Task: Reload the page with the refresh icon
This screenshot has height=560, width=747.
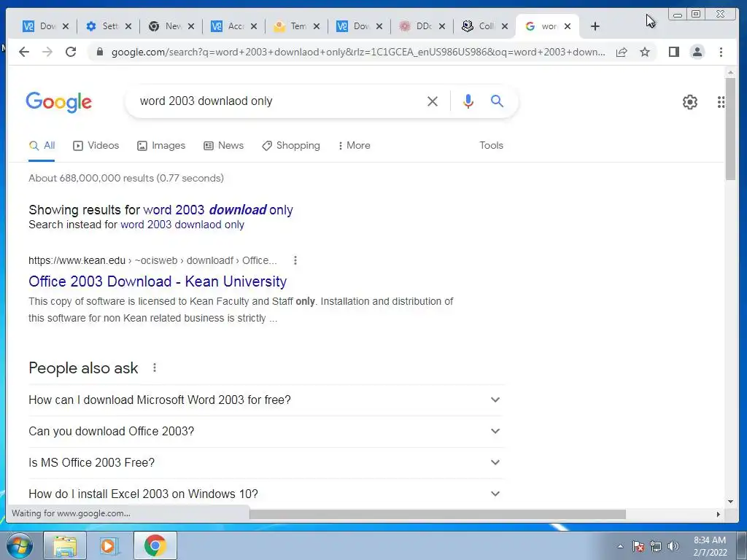Action: (x=71, y=52)
